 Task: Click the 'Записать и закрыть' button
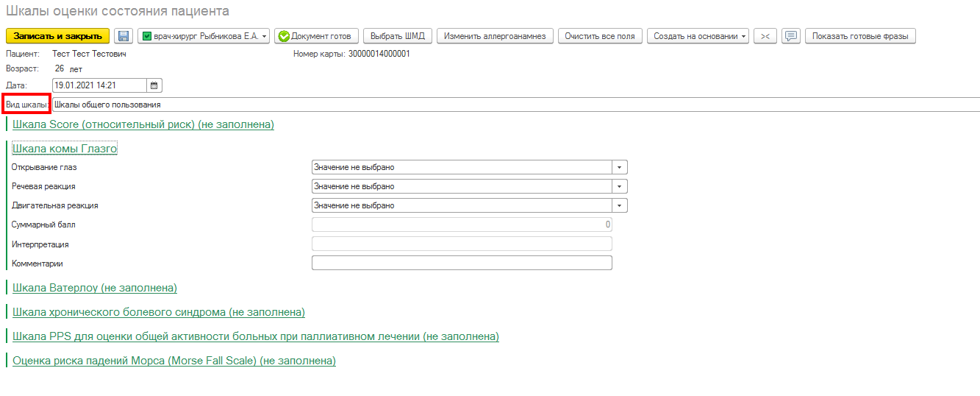coord(58,36)
